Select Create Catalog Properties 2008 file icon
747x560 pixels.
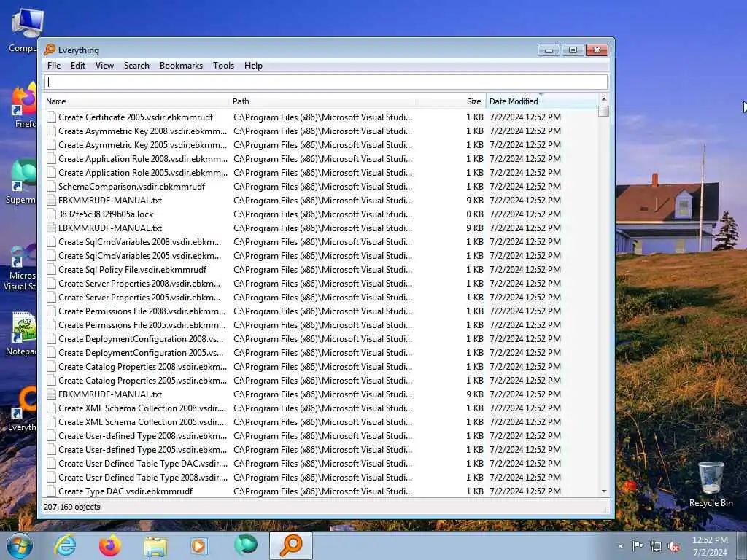pyautogui.click(x=51, y=367)
